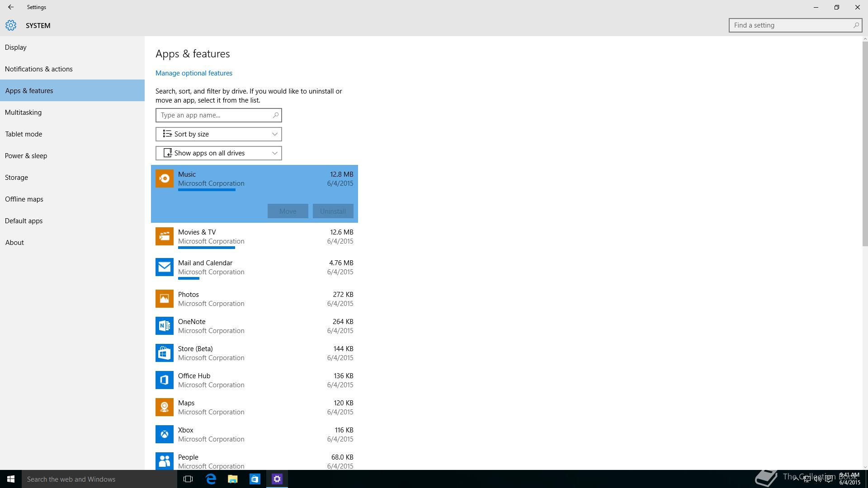The width and height of the screenshot is (868, 488).
Task: Click the Uninstall button for Music
Action: (333, 211)
